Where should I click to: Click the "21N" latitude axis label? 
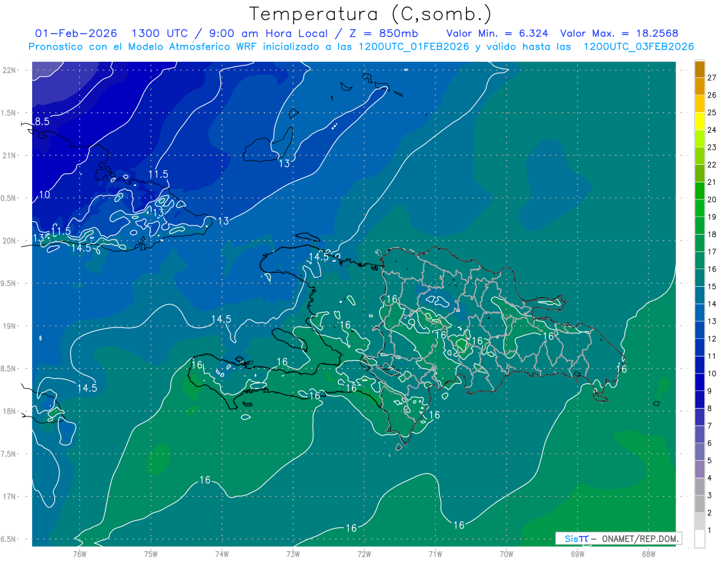click(9, 156)
